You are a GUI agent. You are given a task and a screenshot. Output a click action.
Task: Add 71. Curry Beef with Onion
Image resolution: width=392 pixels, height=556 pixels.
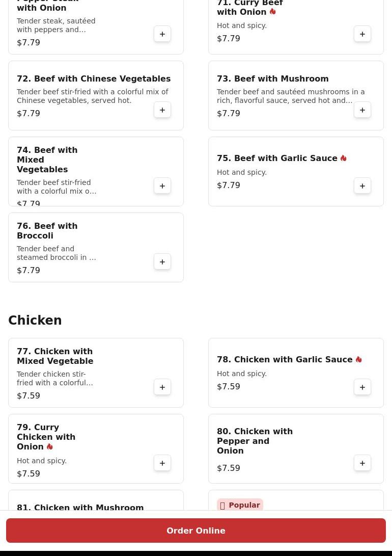(362, 34)
